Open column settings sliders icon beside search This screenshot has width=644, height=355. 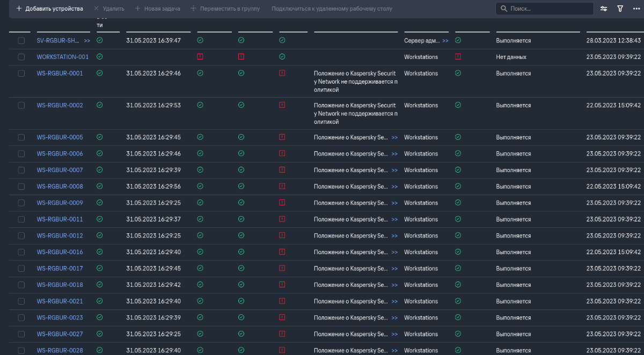point(604,9)
